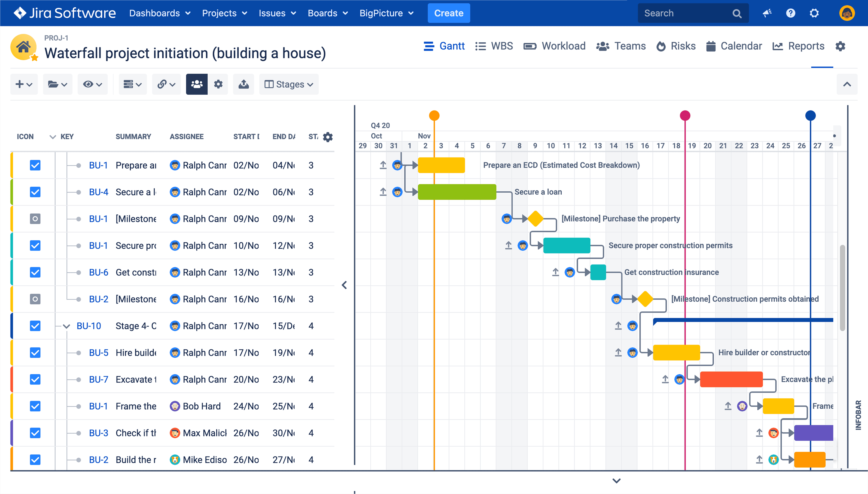Toggle checkbox for BU-1 Secure permits row
This screenshot has width=868, height=494.
(35, 246)
